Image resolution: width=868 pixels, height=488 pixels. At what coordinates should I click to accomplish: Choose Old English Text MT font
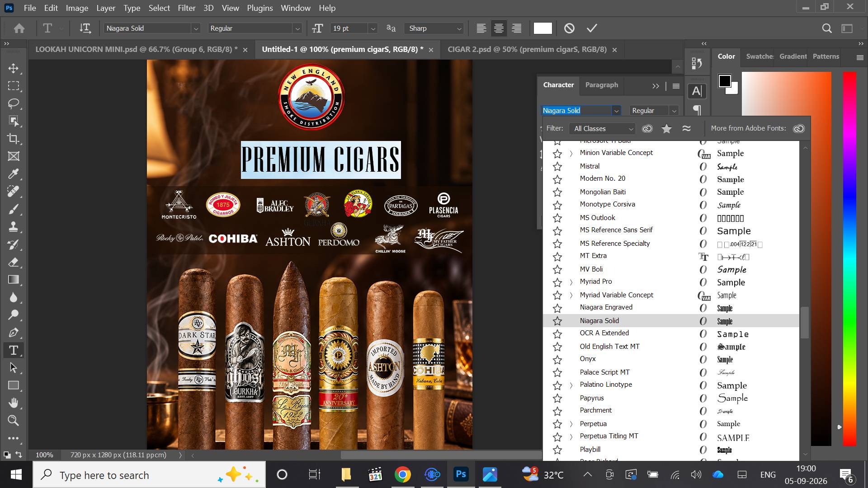[609, 347]
